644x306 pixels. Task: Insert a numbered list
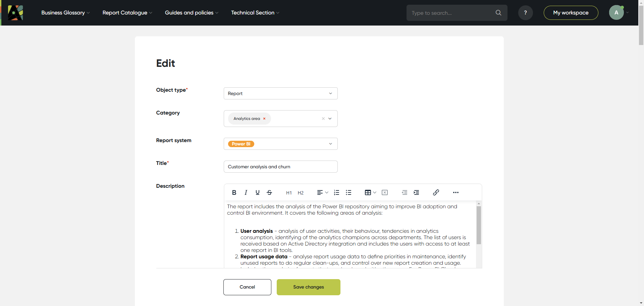(337, 192)
